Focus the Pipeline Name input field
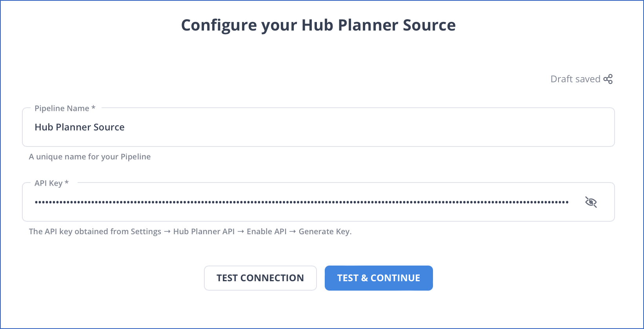The width and height of the screenshot is (644, 329). point(275,127)
